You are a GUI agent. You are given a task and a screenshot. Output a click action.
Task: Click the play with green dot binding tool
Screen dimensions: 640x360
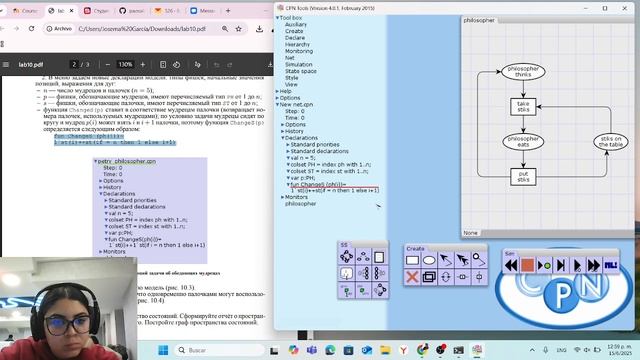click(x=544, y=265)
